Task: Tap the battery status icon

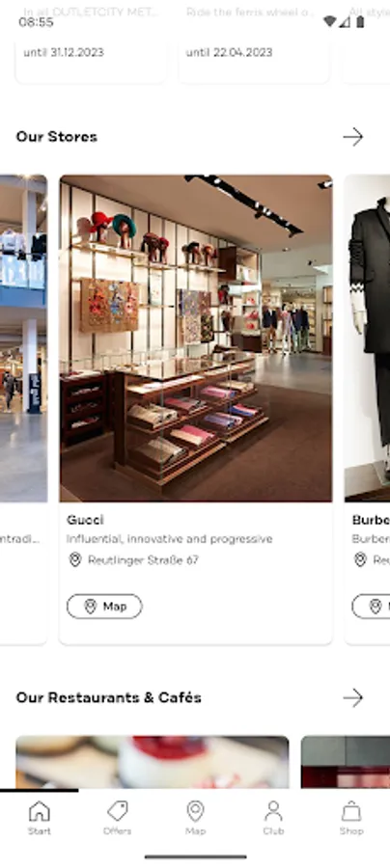Action: tap(360, 21)
